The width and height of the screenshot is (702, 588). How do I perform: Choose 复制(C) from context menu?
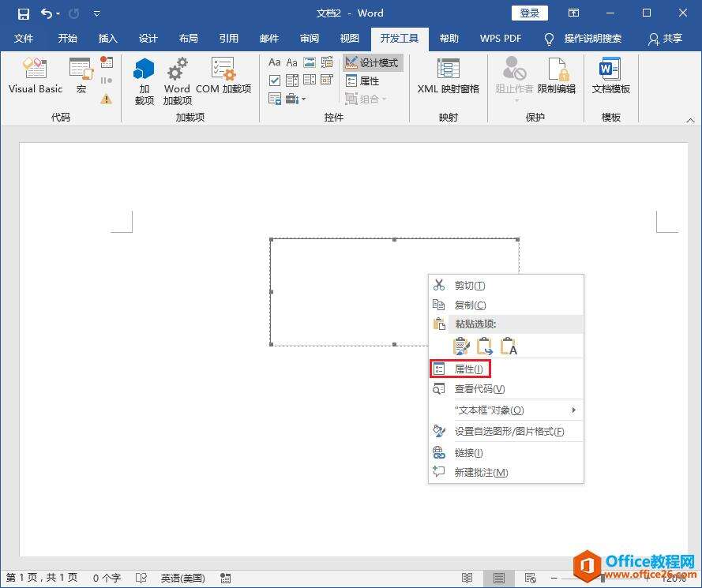(x=506, y=305)
